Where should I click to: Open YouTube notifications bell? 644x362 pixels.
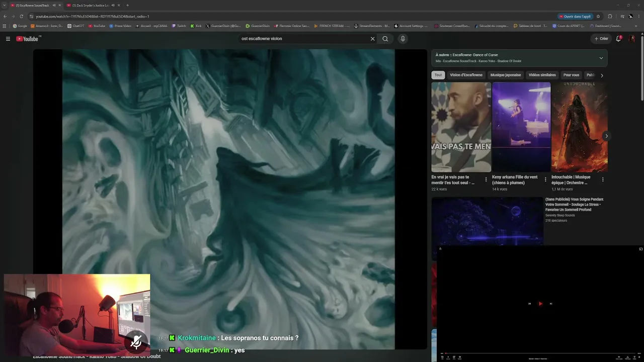[x=619, y=39]
